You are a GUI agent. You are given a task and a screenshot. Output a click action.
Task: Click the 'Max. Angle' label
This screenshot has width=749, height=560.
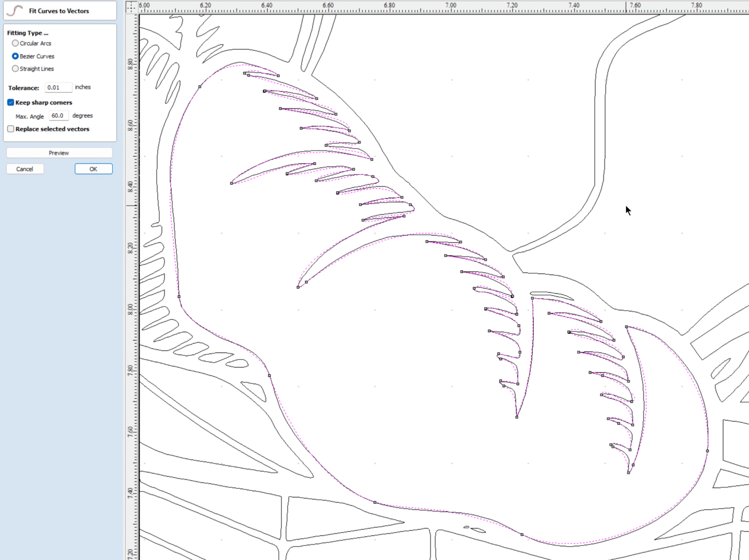click(30, 116)
